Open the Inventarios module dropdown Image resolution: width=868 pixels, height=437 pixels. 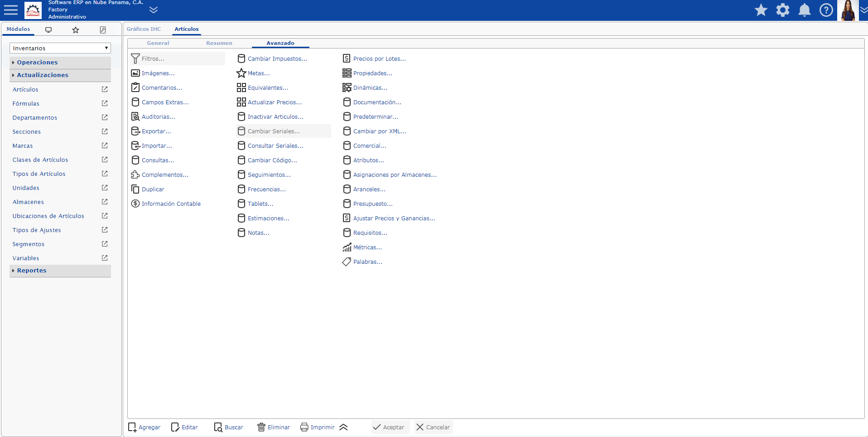60,48
